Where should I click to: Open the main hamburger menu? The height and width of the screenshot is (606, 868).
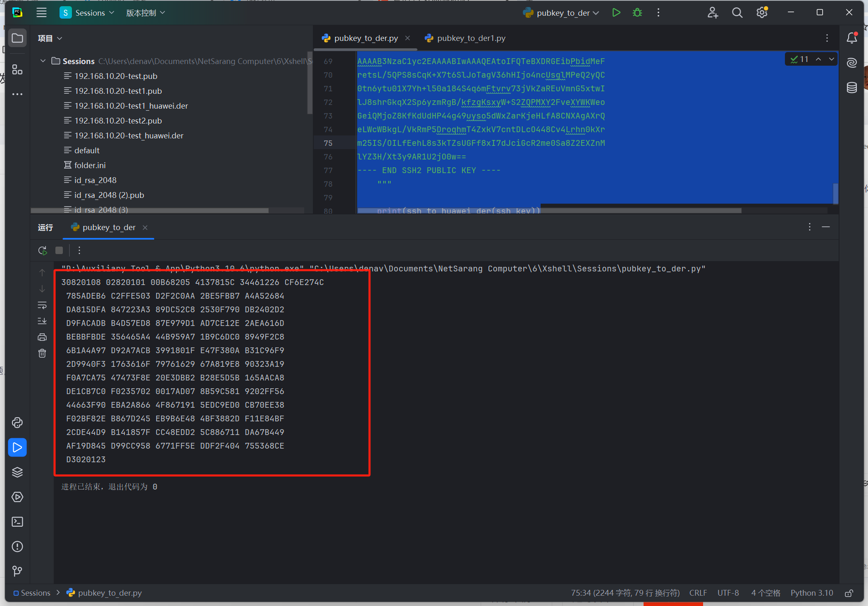(x=41, y=12)
